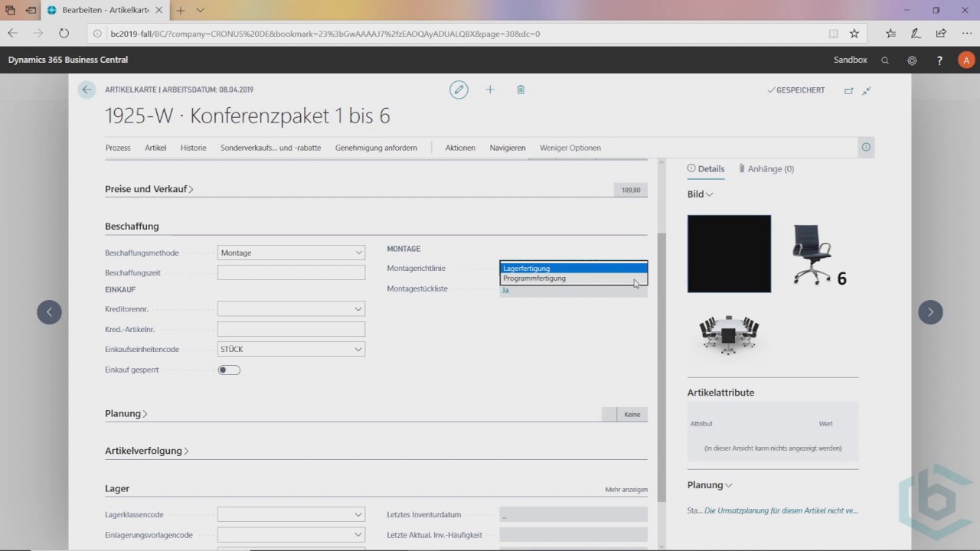Open page in new window icon

pos(848,90)
